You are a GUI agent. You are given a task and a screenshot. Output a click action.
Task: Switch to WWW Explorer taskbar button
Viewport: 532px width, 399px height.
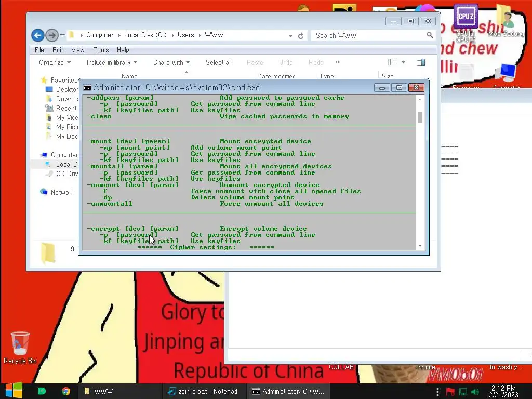[x=119, y=391]
